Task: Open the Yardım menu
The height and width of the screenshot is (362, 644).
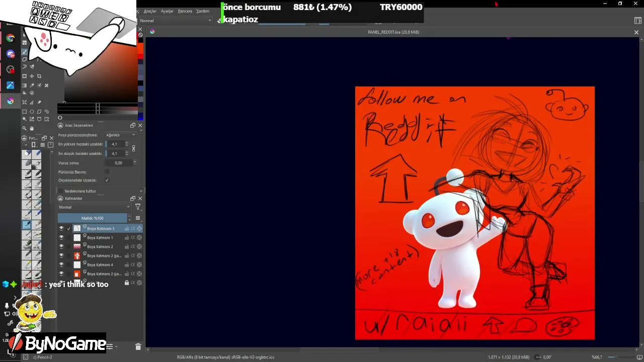Action: pyautogui.click(x=203, y=11)
